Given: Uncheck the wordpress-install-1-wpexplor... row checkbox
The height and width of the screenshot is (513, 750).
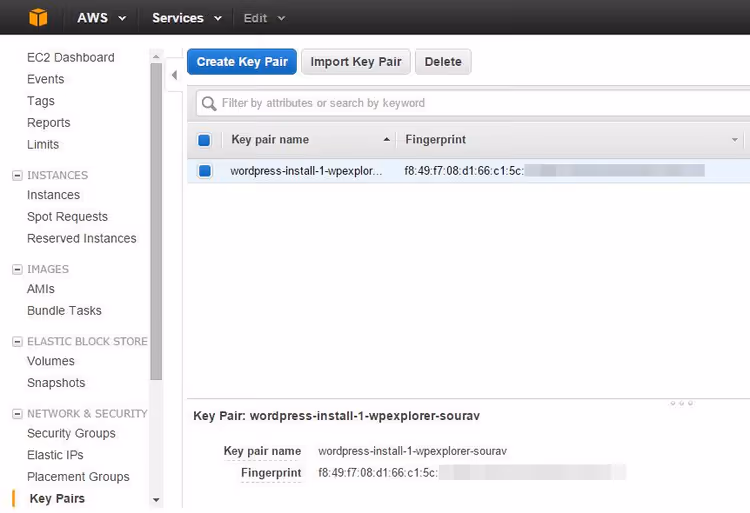Looking at the screenshot, I should click(x=205, y=171).
